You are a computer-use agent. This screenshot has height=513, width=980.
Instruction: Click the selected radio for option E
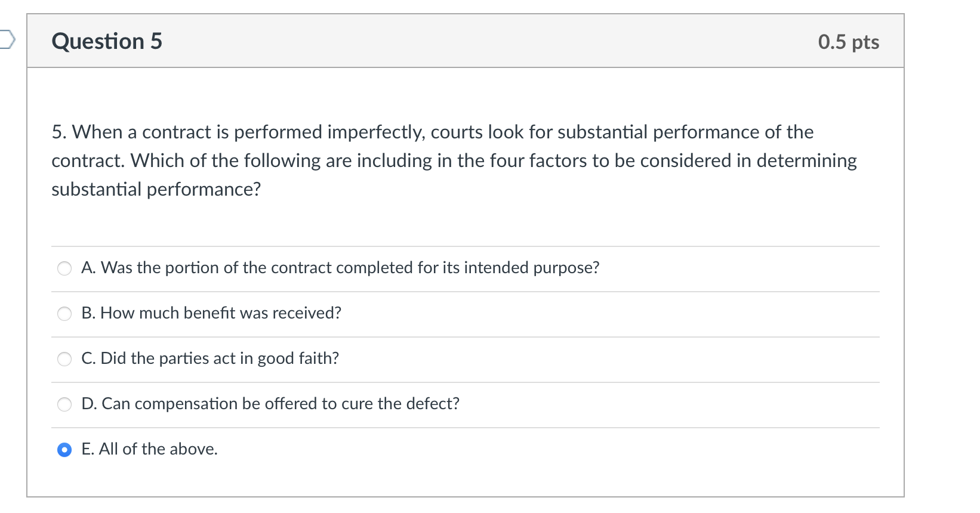(64, 449)
